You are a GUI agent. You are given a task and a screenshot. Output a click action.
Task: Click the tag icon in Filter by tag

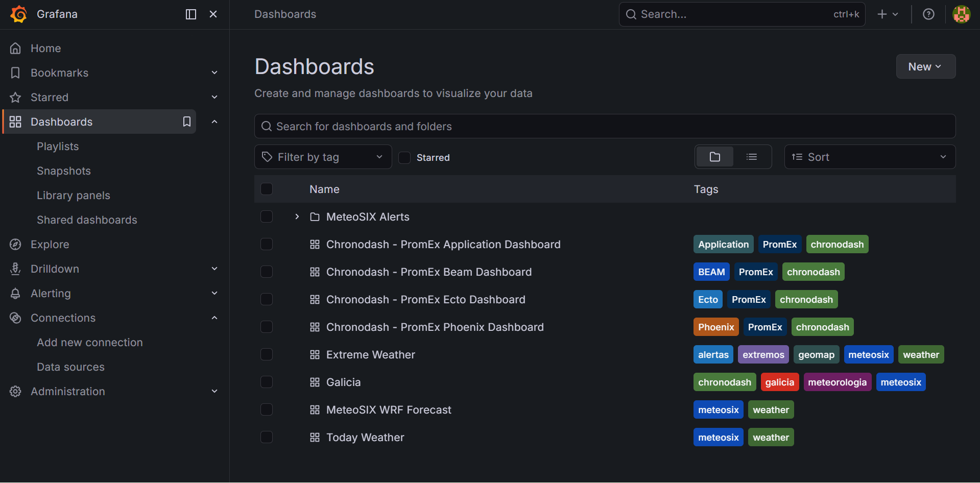pos(267,157)
